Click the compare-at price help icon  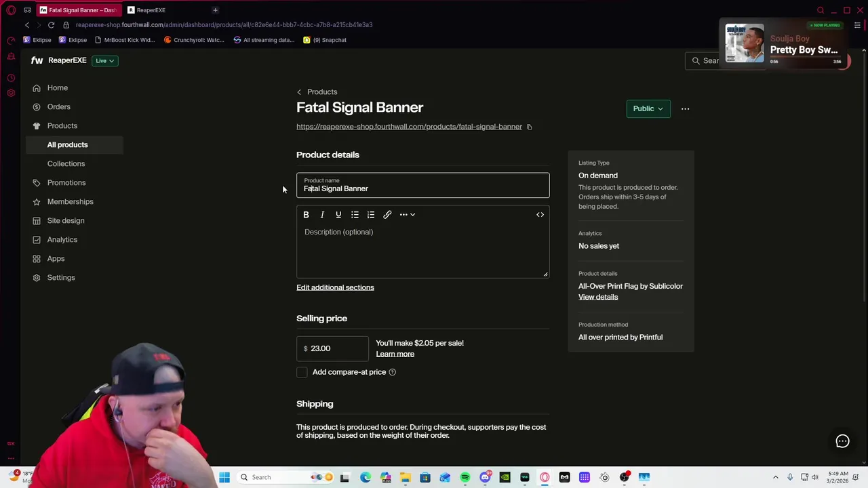[392, 372]
